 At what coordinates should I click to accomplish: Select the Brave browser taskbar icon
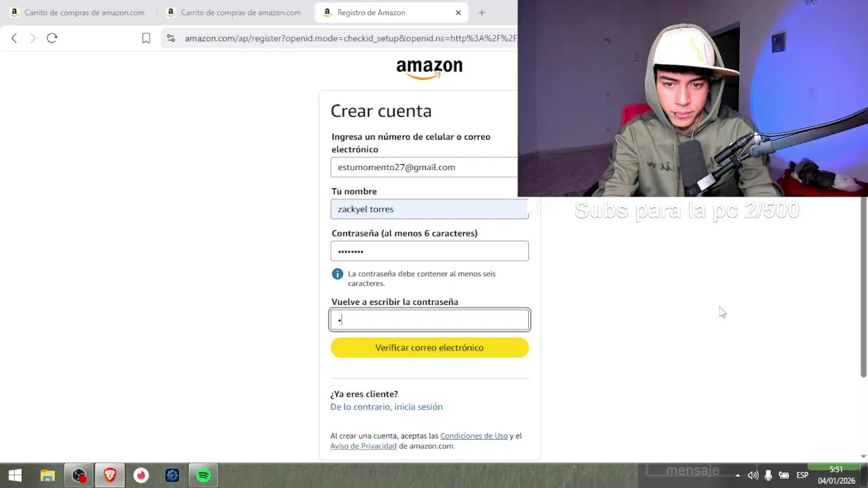pyautogui.click(x=110, y=476)
